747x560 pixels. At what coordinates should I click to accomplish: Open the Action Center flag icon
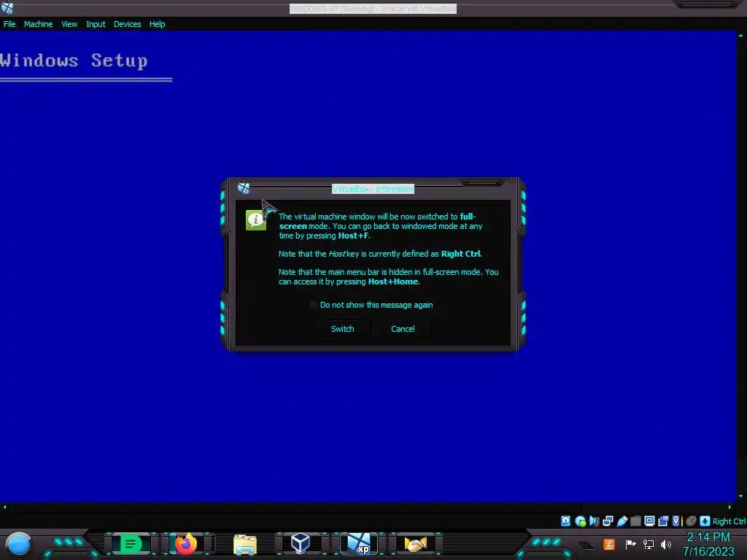click(x=630, y=544)
